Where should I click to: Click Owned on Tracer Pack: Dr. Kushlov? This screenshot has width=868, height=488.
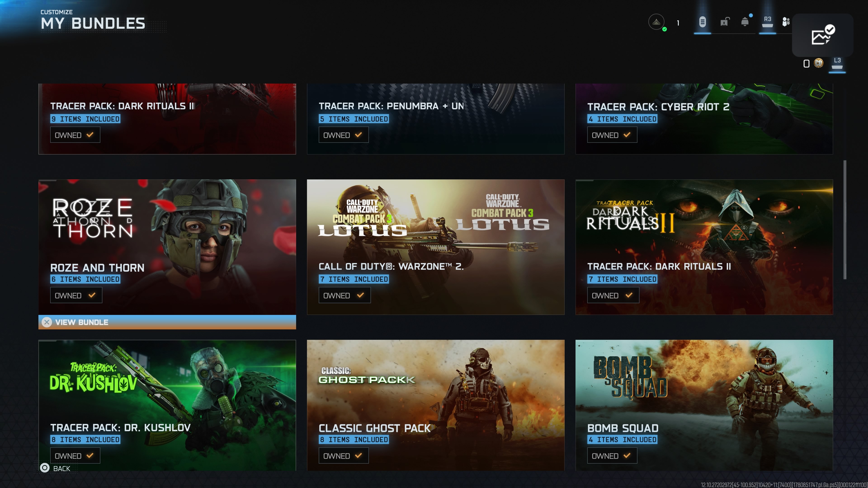[75, 456]
